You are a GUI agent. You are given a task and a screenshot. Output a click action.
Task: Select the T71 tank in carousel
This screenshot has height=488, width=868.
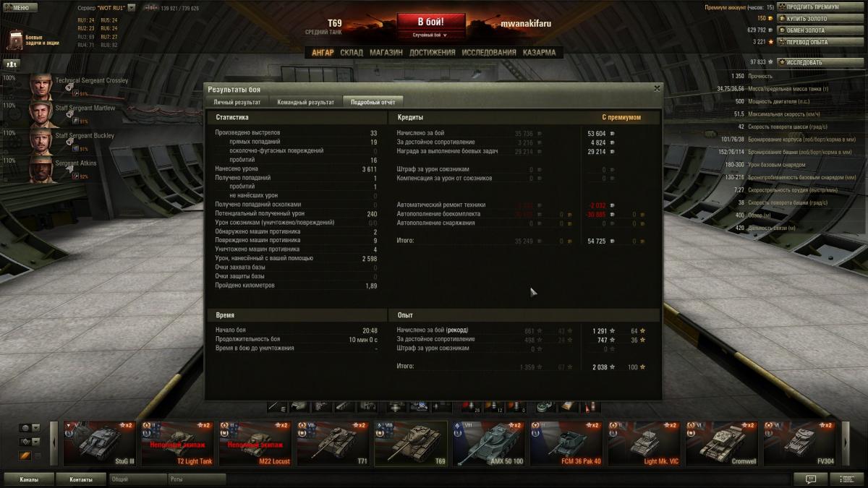coord(333,444)
